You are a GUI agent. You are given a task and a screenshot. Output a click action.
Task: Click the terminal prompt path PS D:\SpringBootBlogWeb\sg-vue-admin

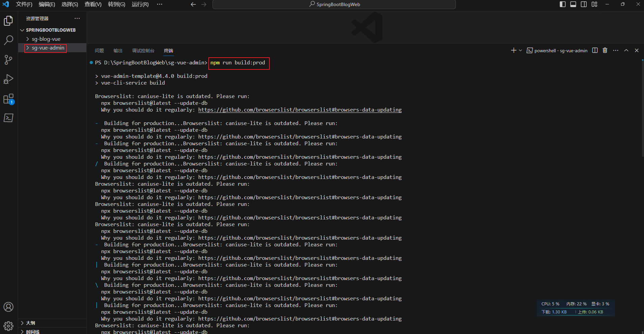click(x=151, y=63)
